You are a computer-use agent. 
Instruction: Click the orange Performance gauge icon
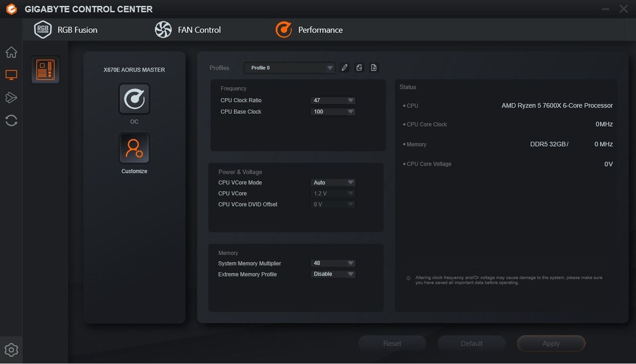pyautogui.click(x=284, y=30)
